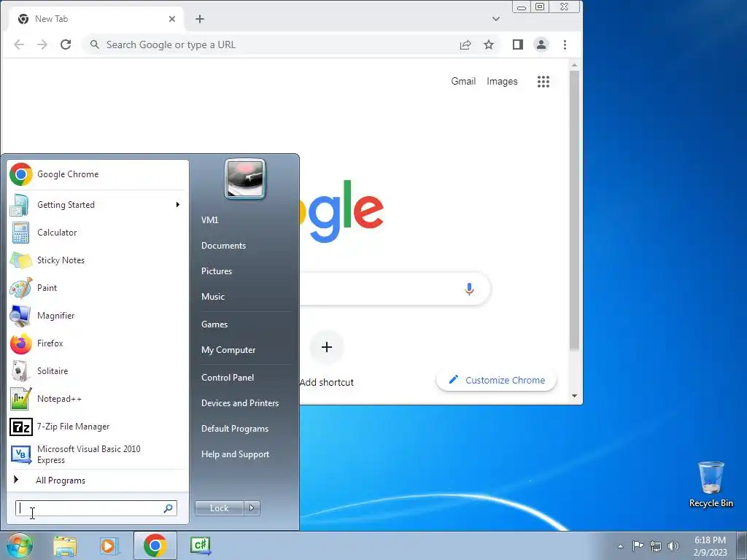Viewport: 747px width, 560px height.
Task: Start the Solitaire game
Action: pos(97,371)
